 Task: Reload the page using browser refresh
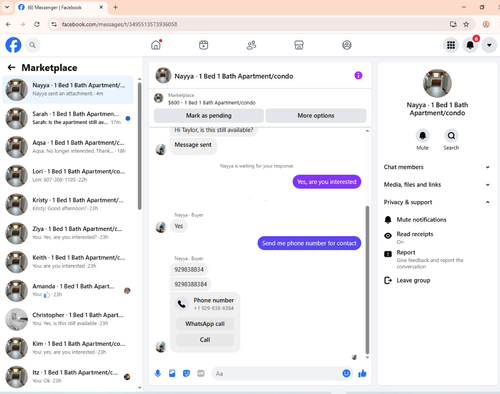click(x=37, y=24)
